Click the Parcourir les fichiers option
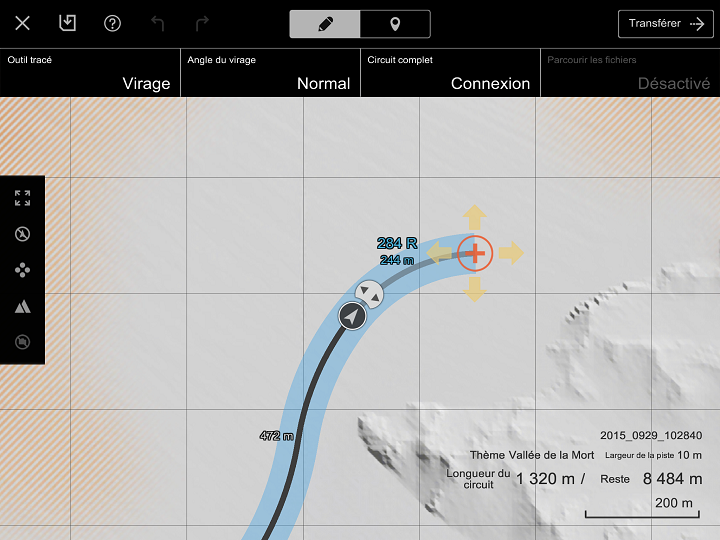This screenshot has width=720, height=540. pyautogui.click(x=630, y=73)
